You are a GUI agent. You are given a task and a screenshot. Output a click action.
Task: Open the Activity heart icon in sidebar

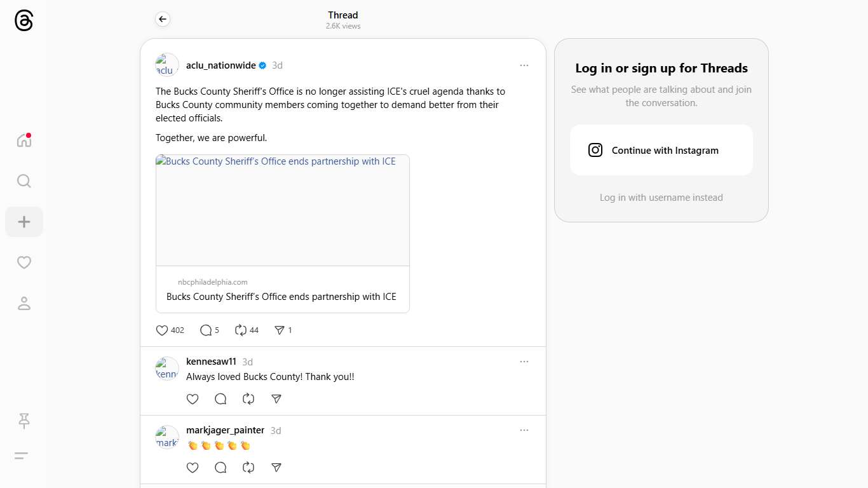click(24, 262)
